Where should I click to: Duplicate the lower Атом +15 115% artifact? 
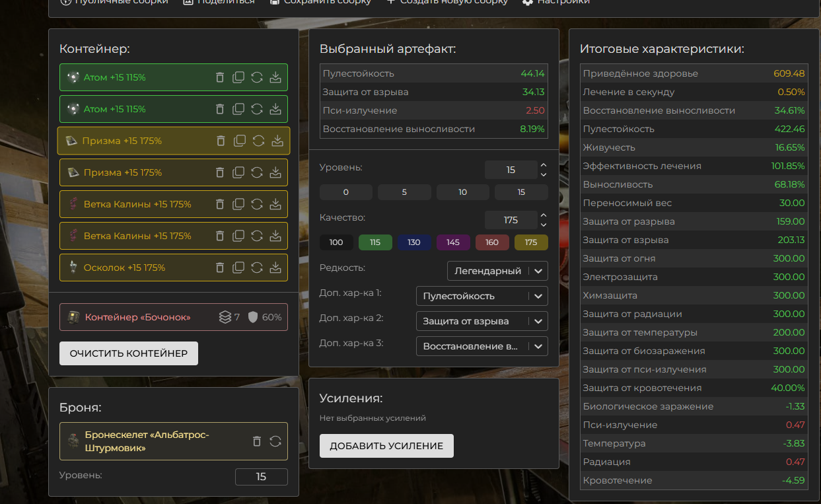click(x=238, y=109)
